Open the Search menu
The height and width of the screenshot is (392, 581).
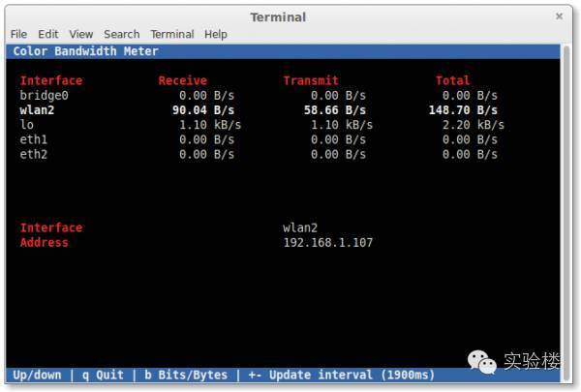coord(122,34)
